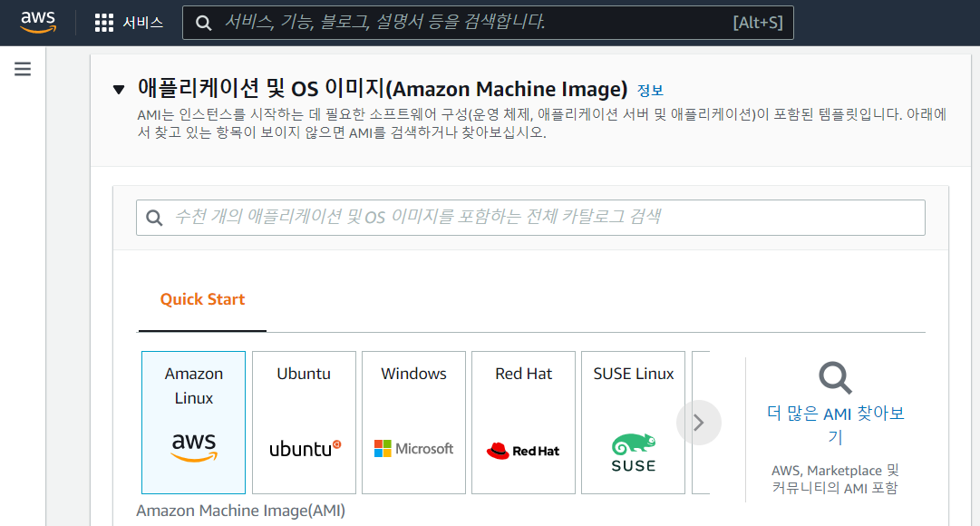Select the Red Hat AMI card
This screenshot has width=980, height=526.
(524, 423)
